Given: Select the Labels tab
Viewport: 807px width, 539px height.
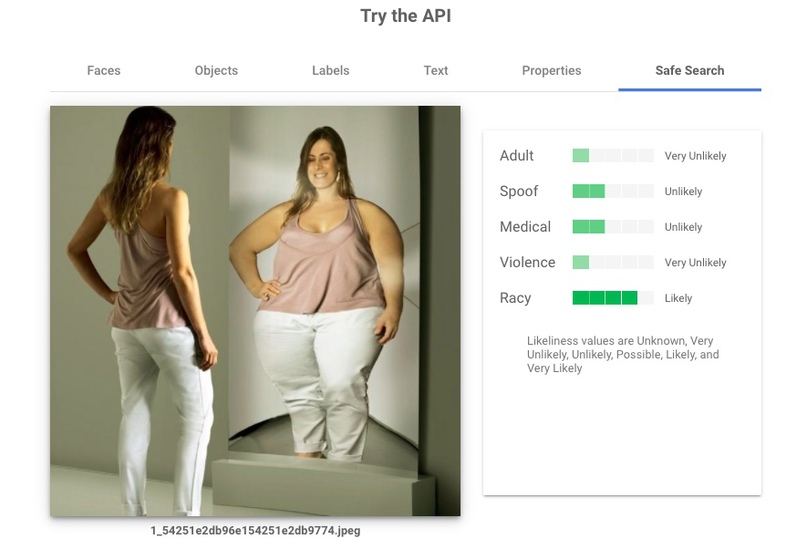Looking at the screenshot, I should [x=330, y=71].
